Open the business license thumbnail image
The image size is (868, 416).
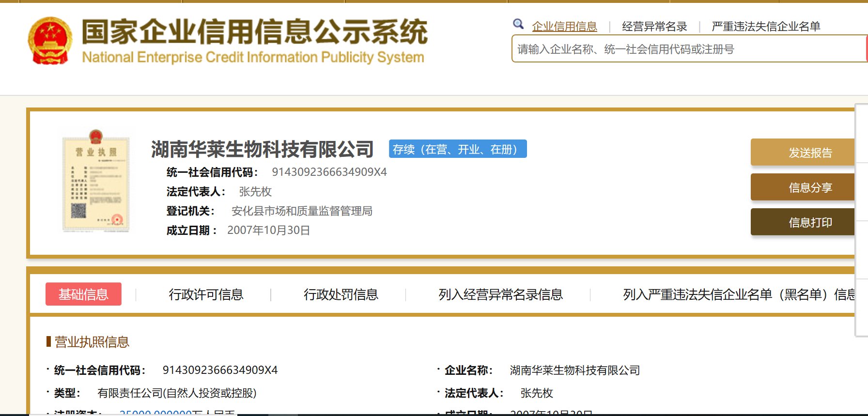point(96,181)
